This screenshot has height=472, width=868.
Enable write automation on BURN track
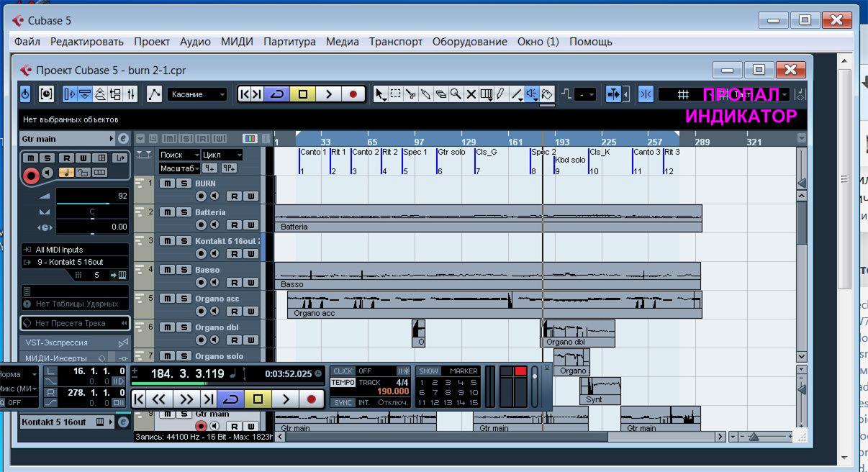click(x=250, y=196)
